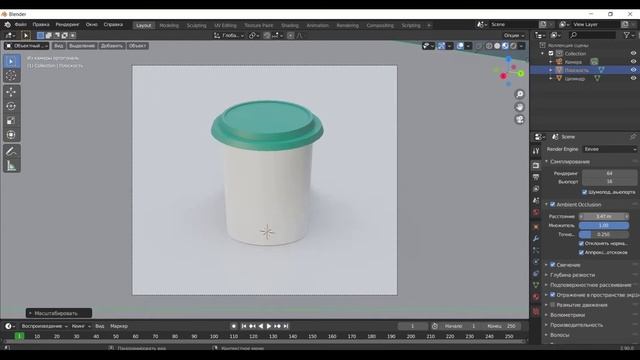Screen dimensions: 640x360
Task: Hide the Cylinder object via eye icon
Action: click(x=633, y=78)
